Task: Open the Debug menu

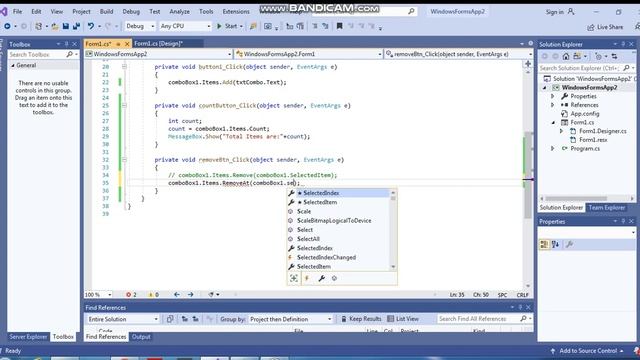Action: (x=131, y=11)
